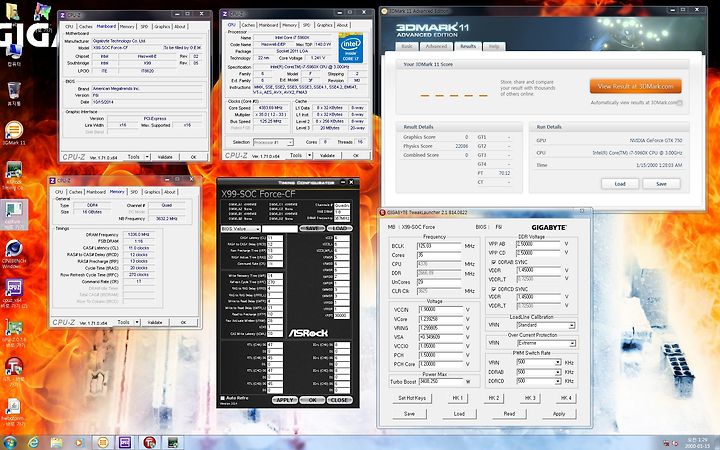Screen dimensions: 720x450
Task: Toggle automatically view results at 3DMark.com
Action: pyautogui.click(x=680, y=103)
